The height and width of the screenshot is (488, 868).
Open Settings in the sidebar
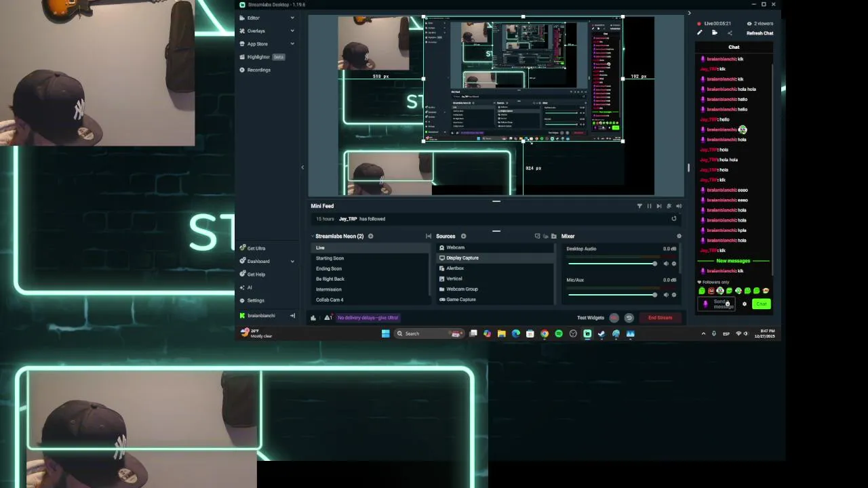click(x=252, y=300)
